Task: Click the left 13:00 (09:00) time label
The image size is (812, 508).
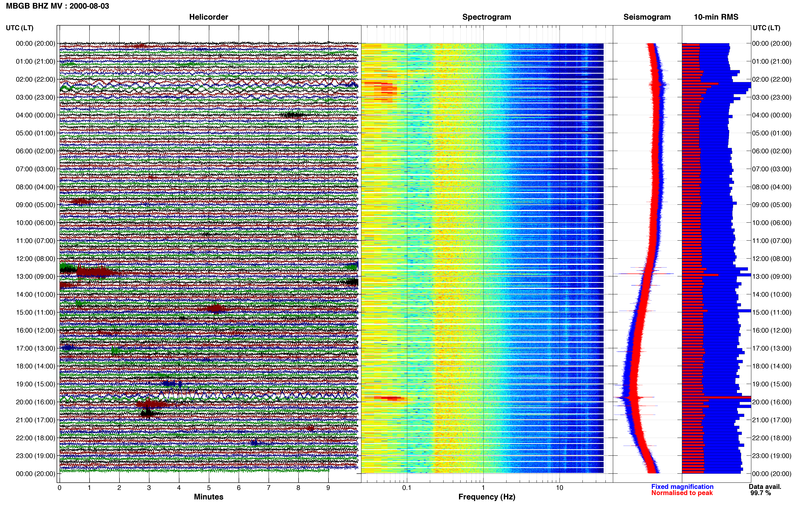Action: click(x=36, y=277)
